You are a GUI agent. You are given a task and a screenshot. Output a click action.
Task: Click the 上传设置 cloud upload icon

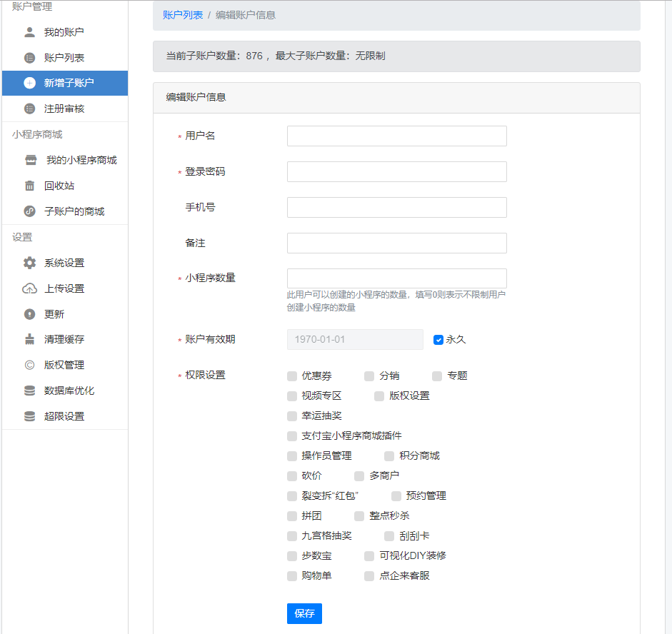29,288
